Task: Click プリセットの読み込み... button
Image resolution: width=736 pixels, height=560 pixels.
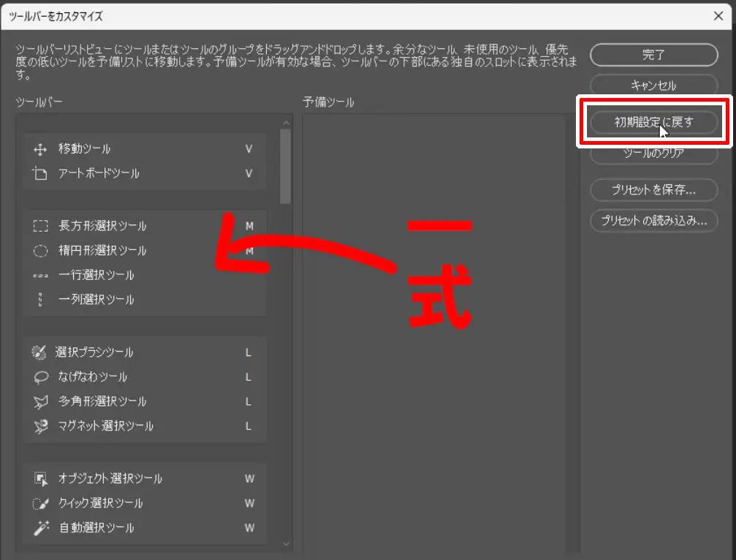Action: pos(653,220)
